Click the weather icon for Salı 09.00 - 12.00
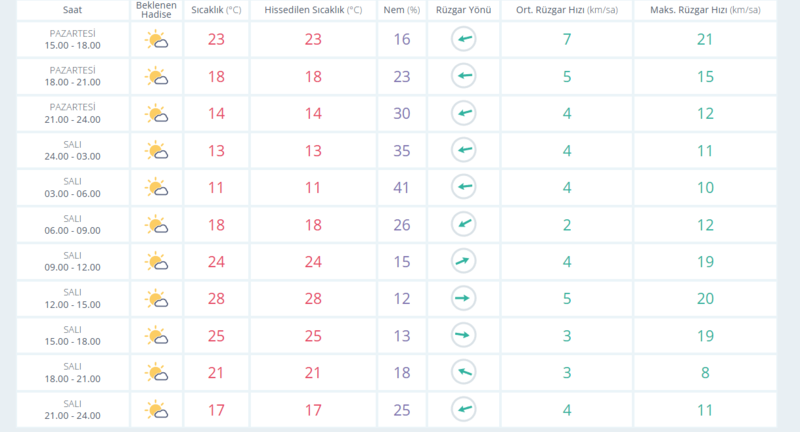Screen dimensions: 800x432 coord(156,262)
